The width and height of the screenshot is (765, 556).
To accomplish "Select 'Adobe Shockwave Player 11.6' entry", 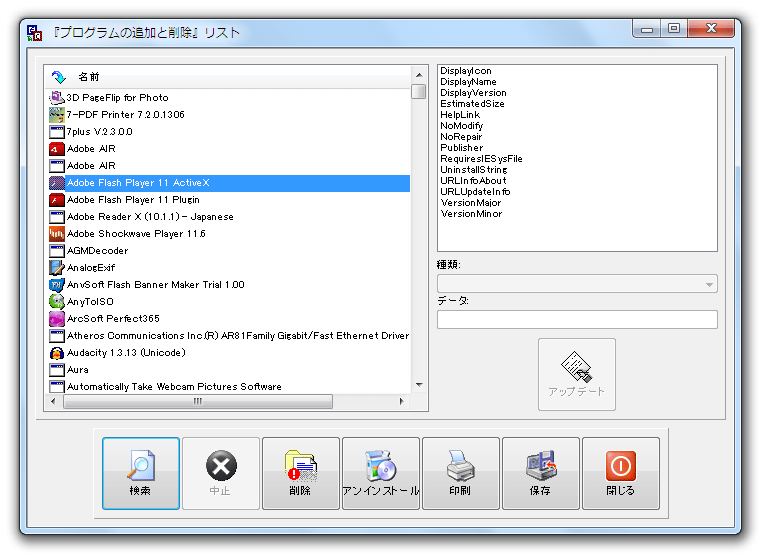I will [x=136, y=234].
